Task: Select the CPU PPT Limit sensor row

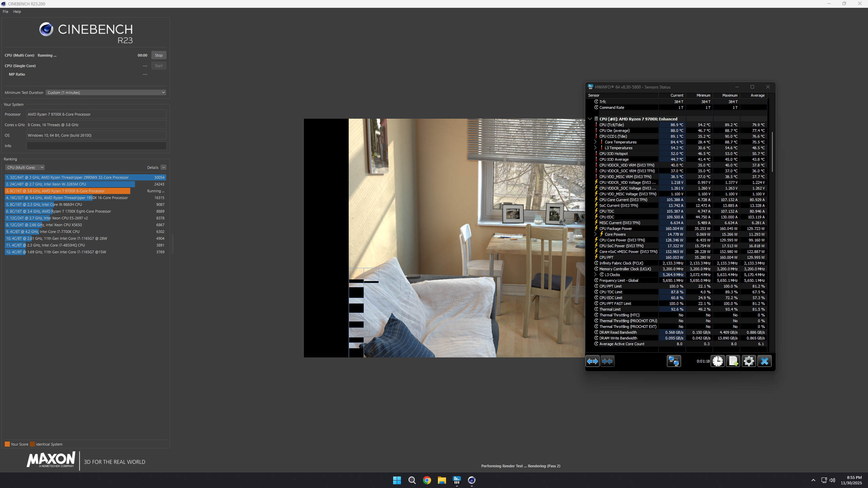Action: (x=677, y=286)
